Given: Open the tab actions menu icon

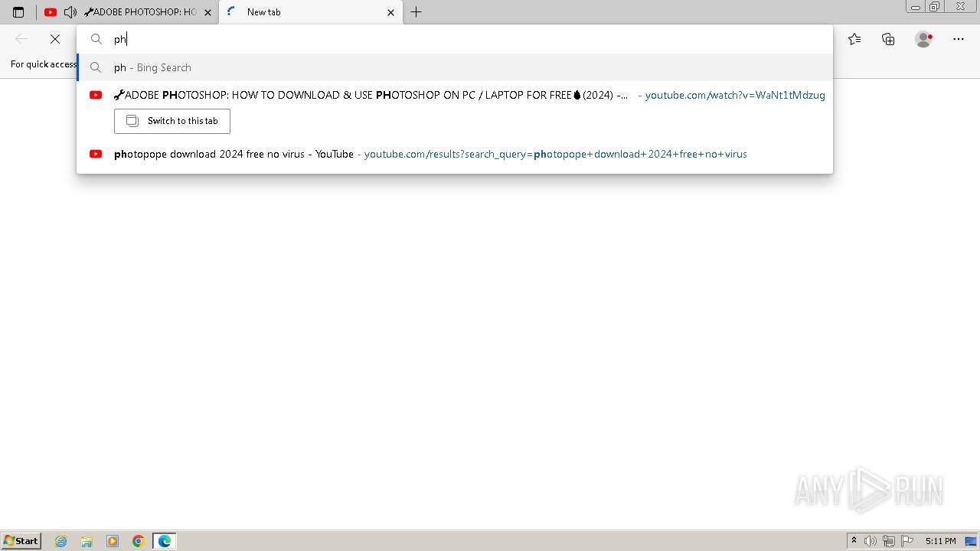Looking at the screenshot, I should (18, 12).
